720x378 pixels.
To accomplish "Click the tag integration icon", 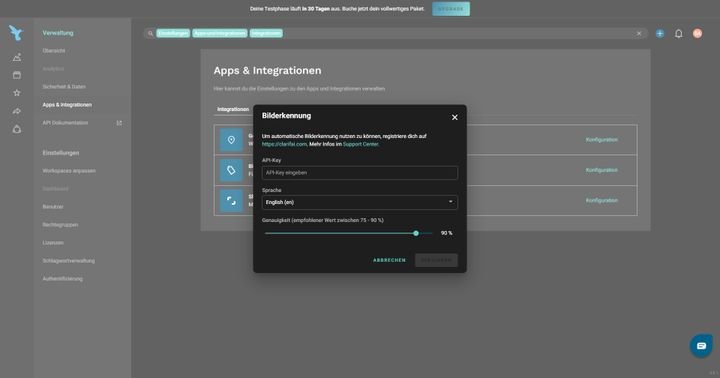I will pos(231,170).
